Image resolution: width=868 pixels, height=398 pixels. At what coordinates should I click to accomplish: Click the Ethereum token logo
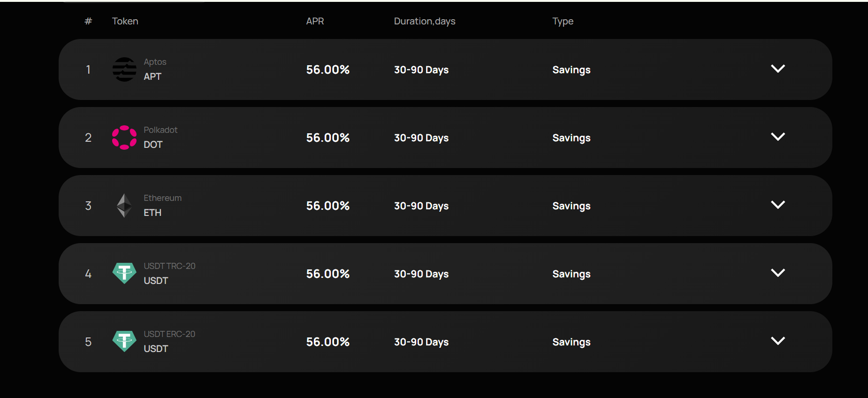tap(124, 205)
